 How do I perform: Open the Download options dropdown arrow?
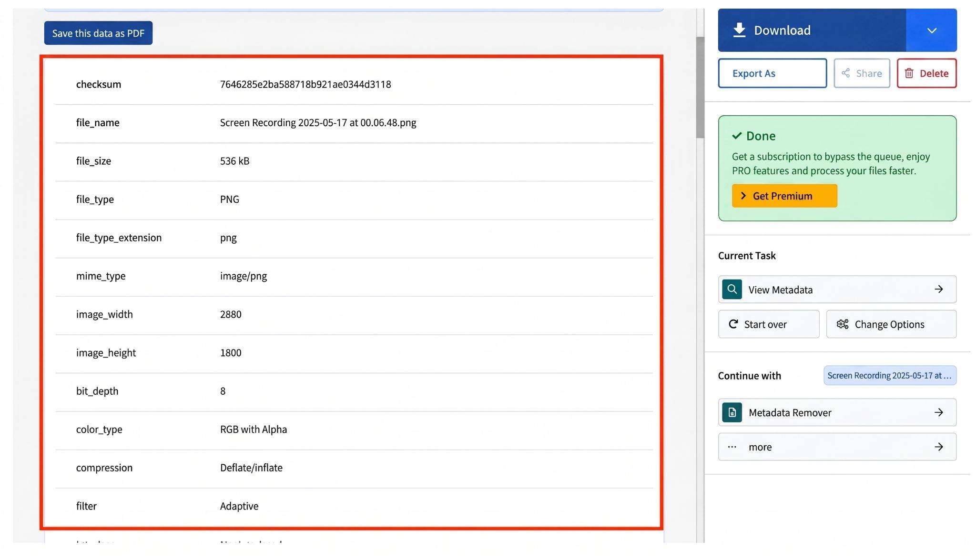pyautogui.click(x=932, y=30)
